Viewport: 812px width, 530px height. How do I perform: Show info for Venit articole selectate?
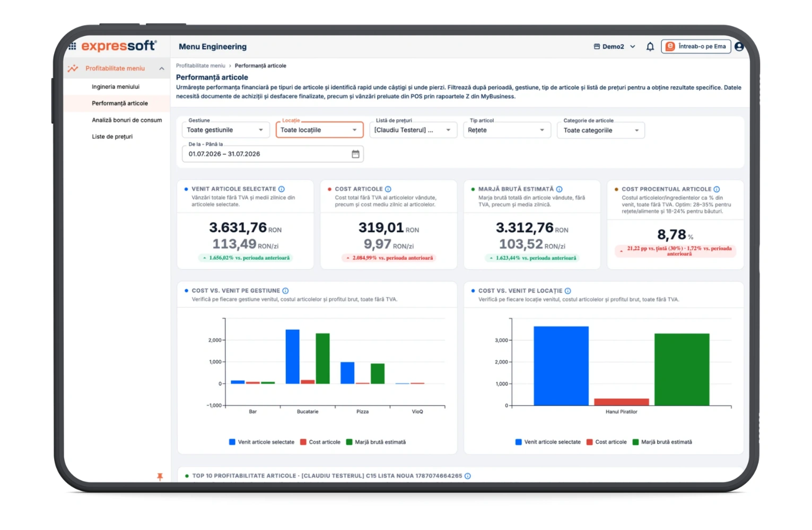click(x=282, y=189)
